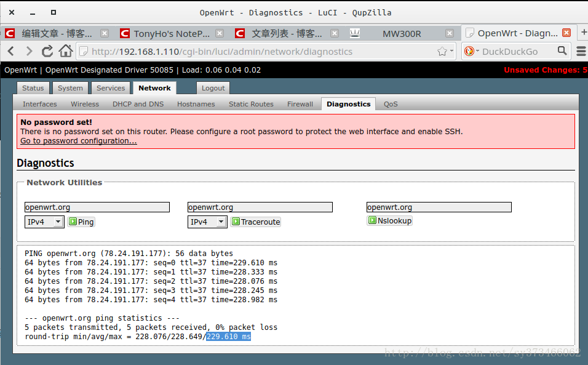Open the IPv4 dropdown beside Traceroute
588x365 pixels.
(207, 222)
